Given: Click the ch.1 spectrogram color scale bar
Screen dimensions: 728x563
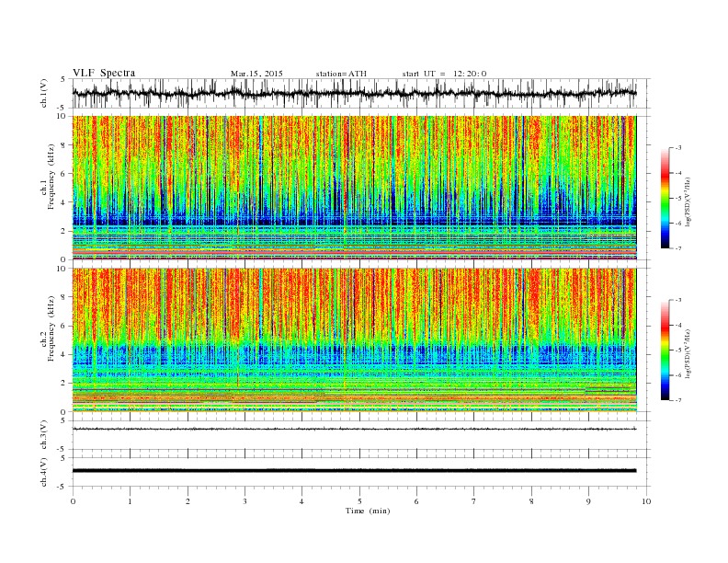Looking at the screenshot, I should coord(665,199).
